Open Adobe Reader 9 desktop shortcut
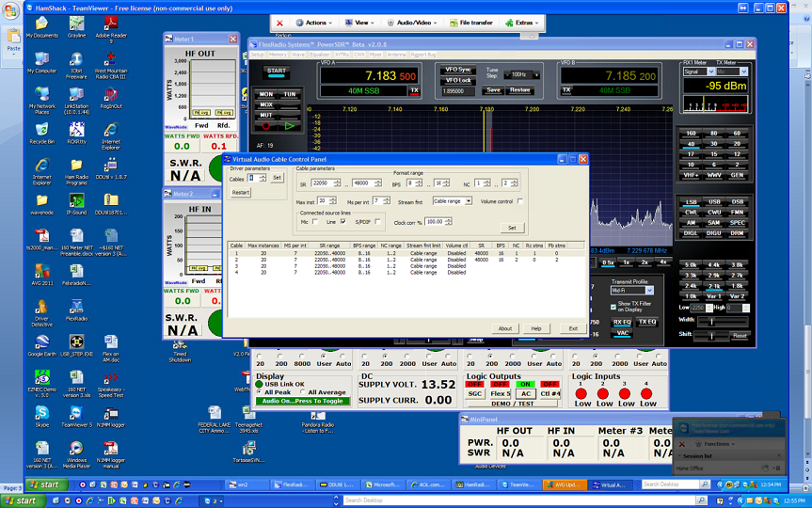812x508 pixels. (x=110, y=24)
